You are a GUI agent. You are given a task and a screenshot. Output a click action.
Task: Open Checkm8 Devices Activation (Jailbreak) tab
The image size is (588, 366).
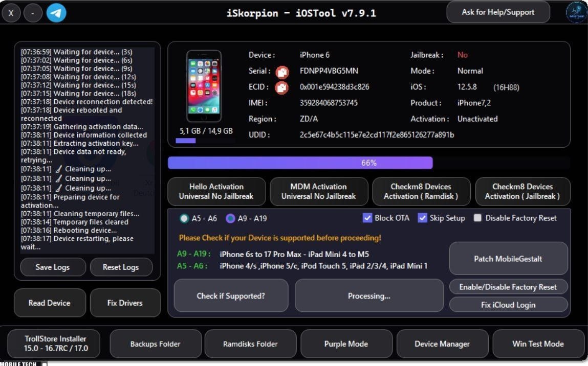(x=522, y=191)
